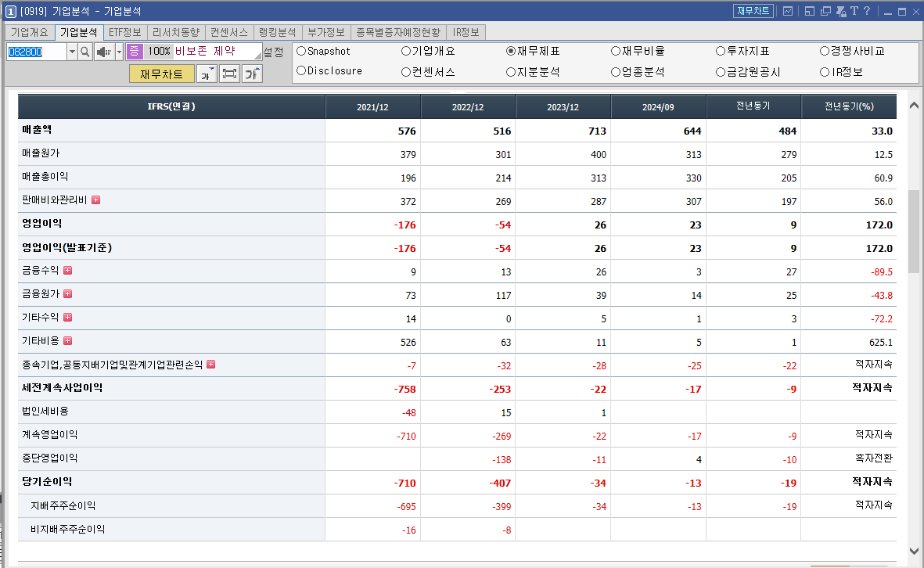924x568 pixels.
Task: Click the speaker sound icon
Action: [104, 52]
